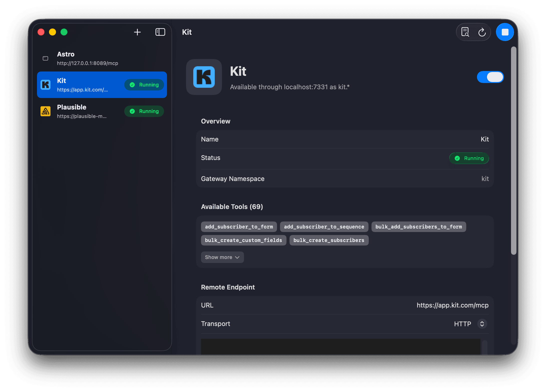Image resolution: width=546 pixels, height=392 pixels.
Task: Toggle the sidebar panel icon
Action: (x=160, y=32)
